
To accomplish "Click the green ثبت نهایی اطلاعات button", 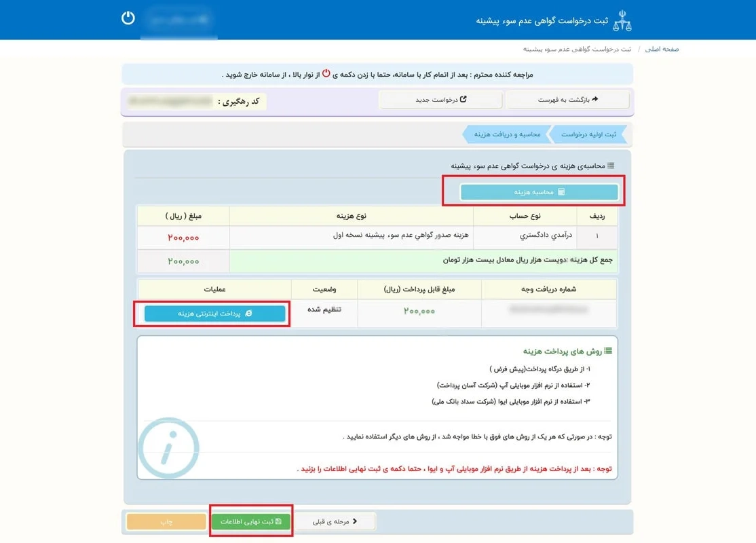I will click(250, 521).
